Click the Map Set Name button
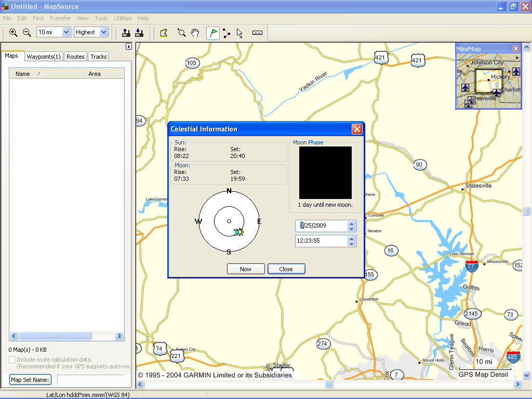This screenshot has height=399, width=532. [x=30, y=380]
